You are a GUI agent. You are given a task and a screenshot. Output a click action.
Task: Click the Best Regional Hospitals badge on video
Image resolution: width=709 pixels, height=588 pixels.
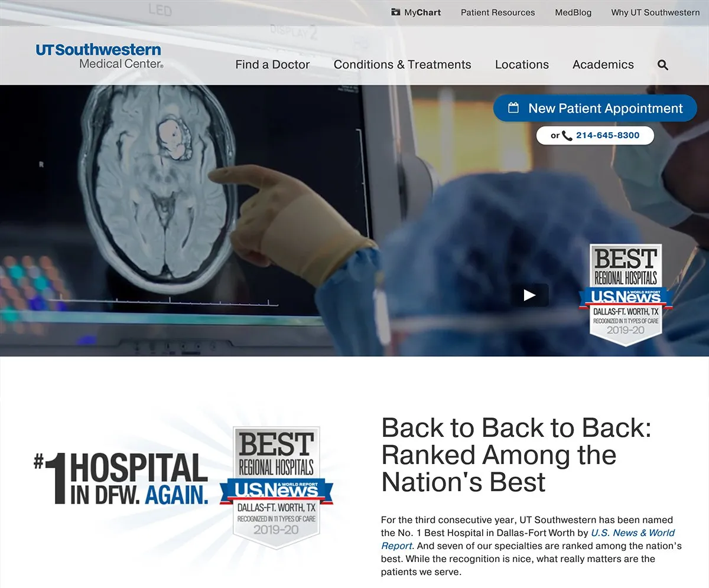pyautogui.click(x=626, y=295)
